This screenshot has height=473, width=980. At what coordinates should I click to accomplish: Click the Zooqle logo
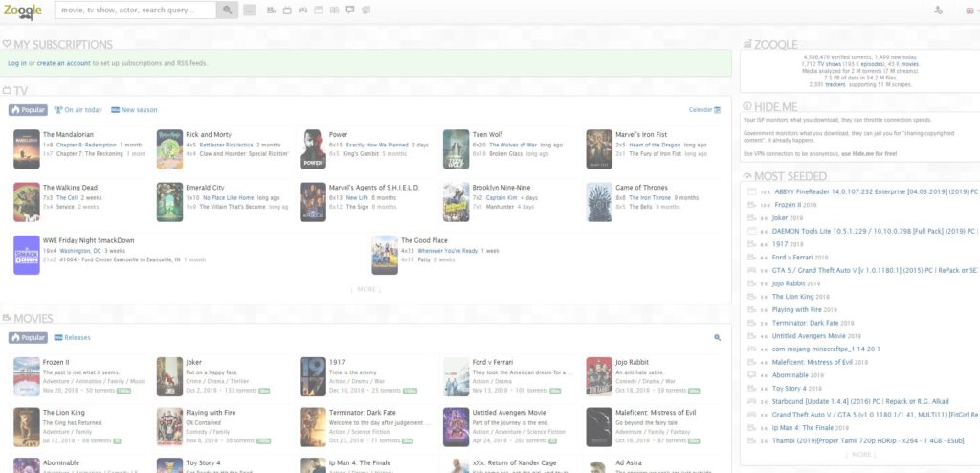point(23,11)
